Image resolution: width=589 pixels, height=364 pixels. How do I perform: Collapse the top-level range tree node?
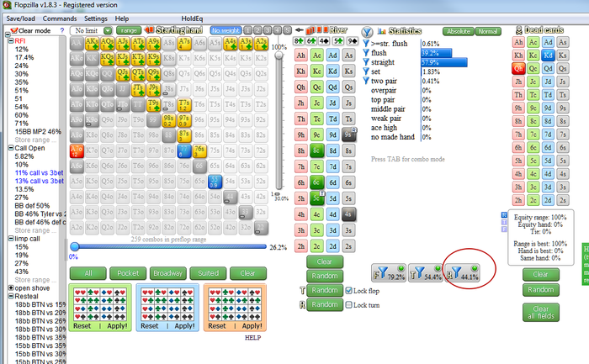(8, 34)
